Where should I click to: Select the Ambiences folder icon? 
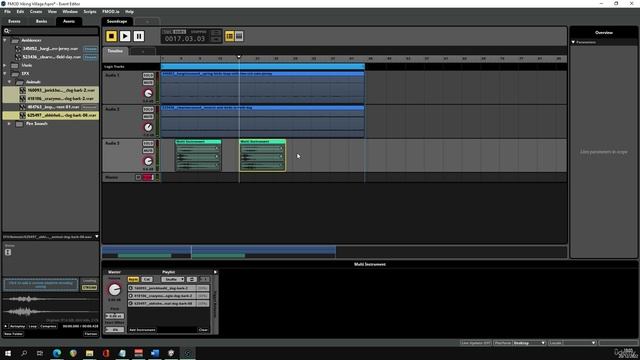click(x=16, y=40)
